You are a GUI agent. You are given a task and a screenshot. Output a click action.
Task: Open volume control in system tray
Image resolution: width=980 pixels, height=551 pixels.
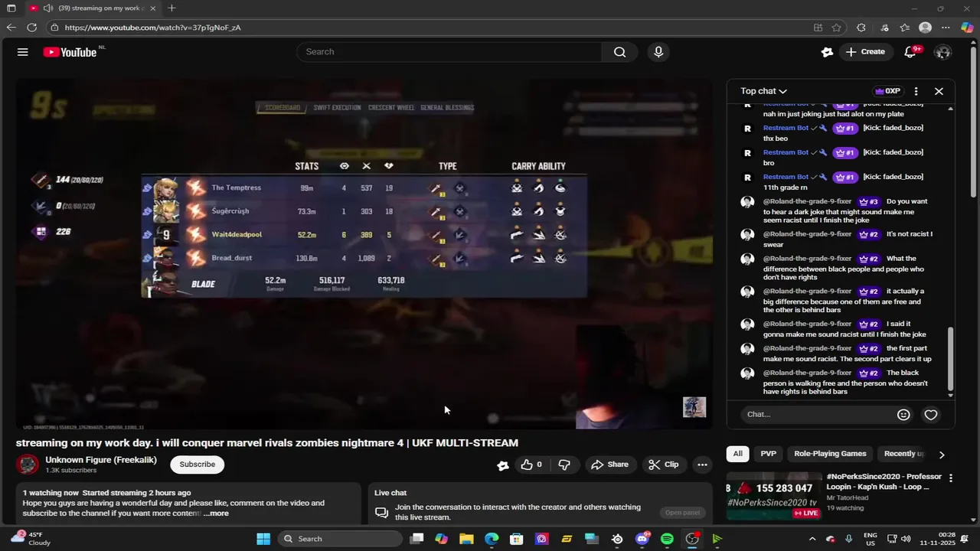(x=906, y=539)
